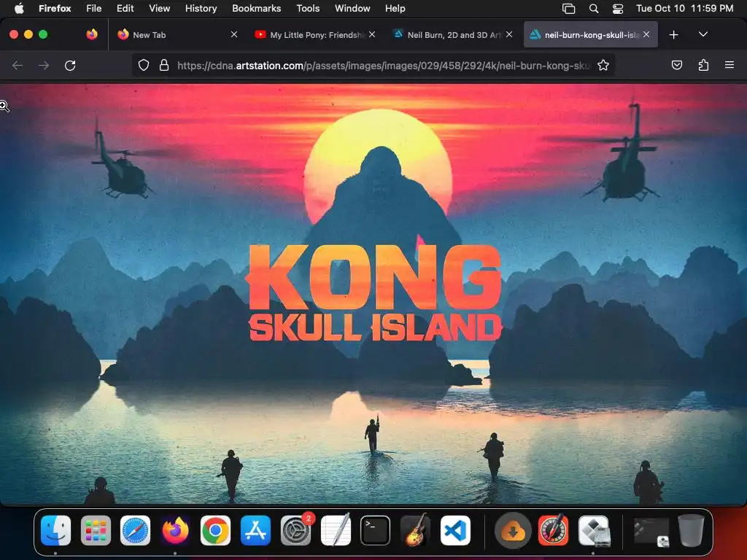Open the File menu

(94, 8)
